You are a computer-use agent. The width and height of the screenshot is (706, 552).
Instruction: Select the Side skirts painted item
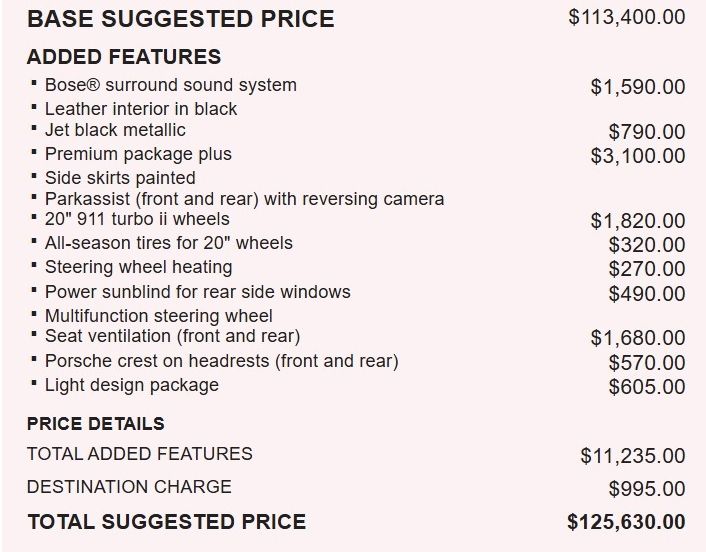pos(120,178)
